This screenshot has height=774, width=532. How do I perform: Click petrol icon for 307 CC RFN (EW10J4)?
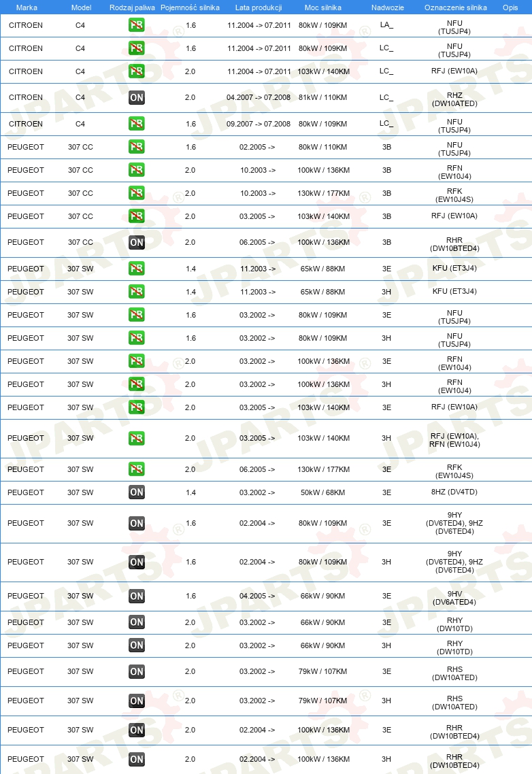[x=136, y=170]
